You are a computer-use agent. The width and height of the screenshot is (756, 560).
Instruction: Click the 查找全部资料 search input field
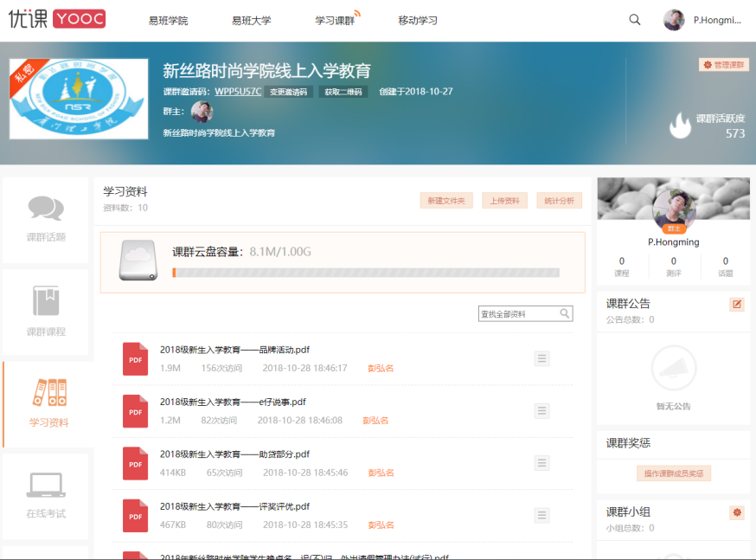518,314
